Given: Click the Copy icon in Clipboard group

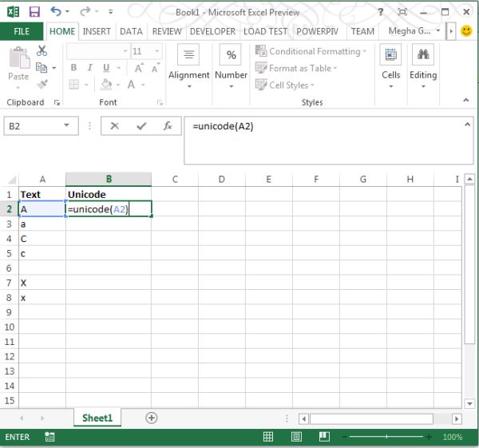Looking at the screenshot, I should pos(42,68).
